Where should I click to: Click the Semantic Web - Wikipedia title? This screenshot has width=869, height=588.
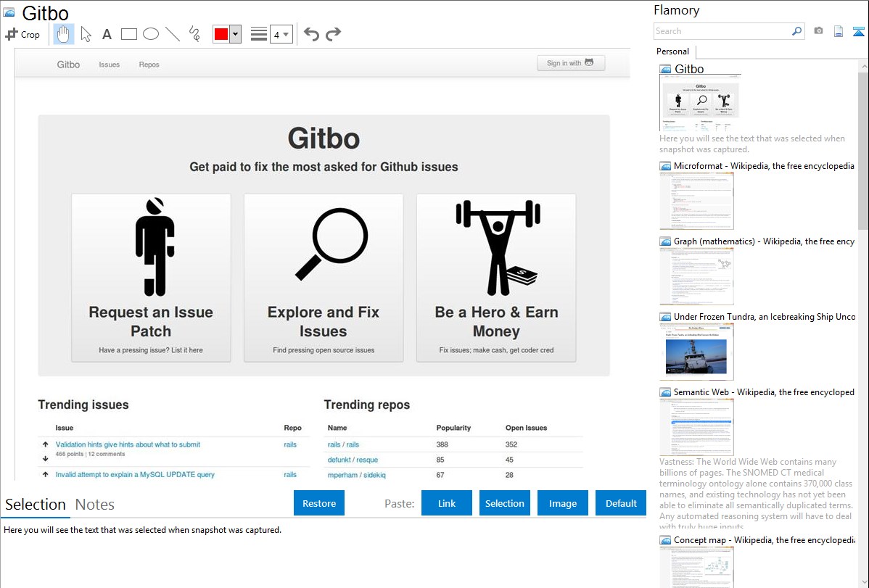[x=764, y=392]
